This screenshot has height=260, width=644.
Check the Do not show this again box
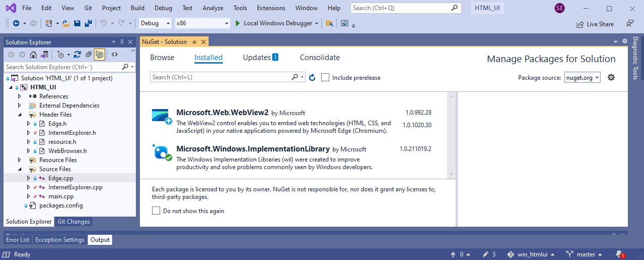(156, 211)
